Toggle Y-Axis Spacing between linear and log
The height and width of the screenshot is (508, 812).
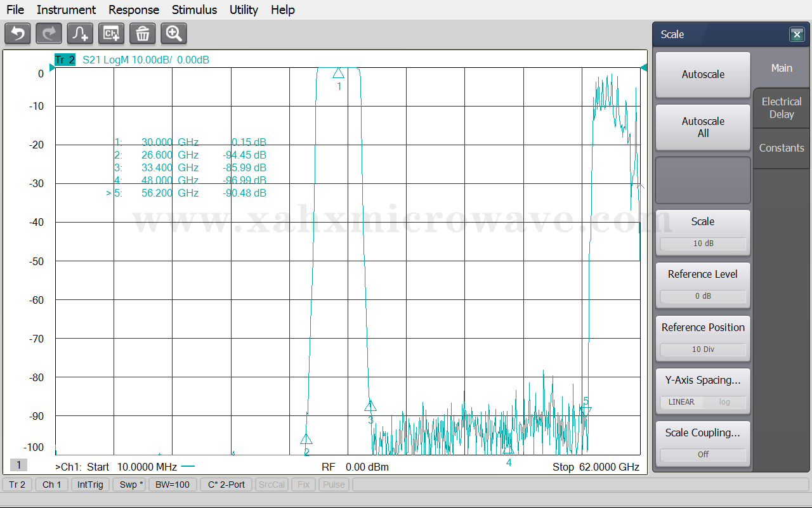[x=703, y=402]
